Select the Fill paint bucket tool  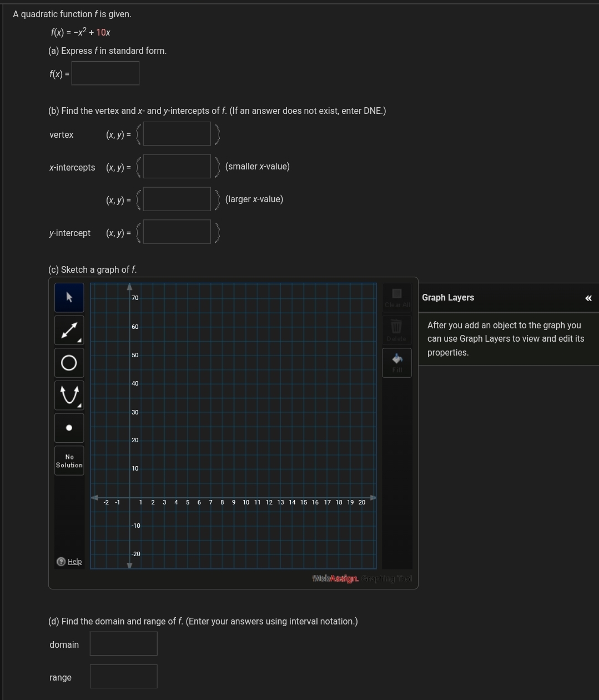point(397,363)
